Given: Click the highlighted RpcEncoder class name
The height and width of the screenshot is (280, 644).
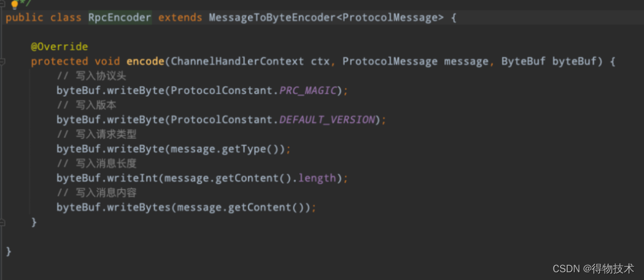Looking at the screenshot, I should coord(120,18).
